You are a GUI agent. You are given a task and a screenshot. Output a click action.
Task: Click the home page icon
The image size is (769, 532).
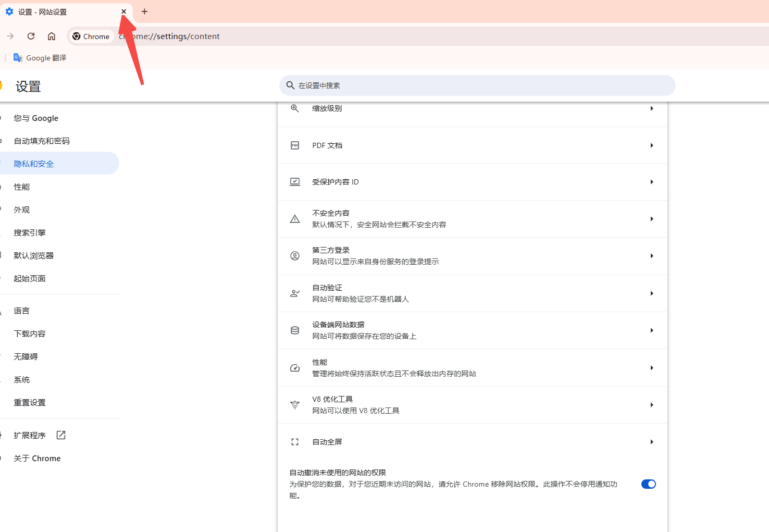[x=52, y=36]
